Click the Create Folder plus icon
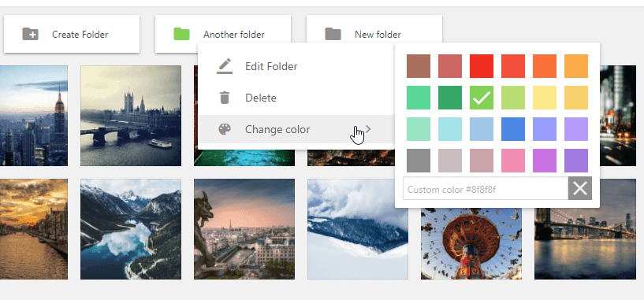Viewport: 644px width, 300px height. click(x=31, y=34)
